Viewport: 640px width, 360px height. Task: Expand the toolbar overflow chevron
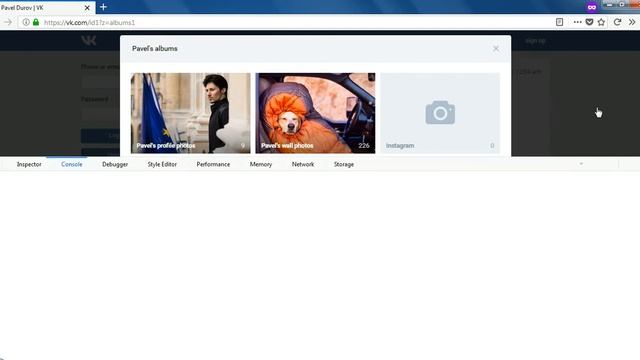point(632,22)
